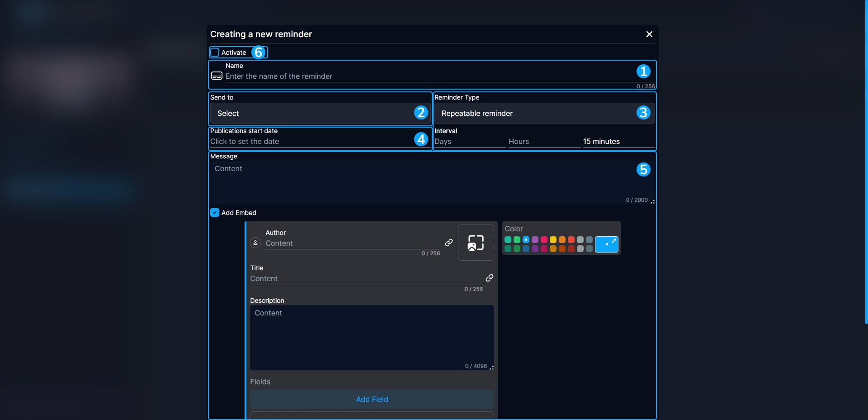Open the Send to dropdown
The width and height of the screenshot is (868, 420).
pyautogui.click(x=312, y=113)
